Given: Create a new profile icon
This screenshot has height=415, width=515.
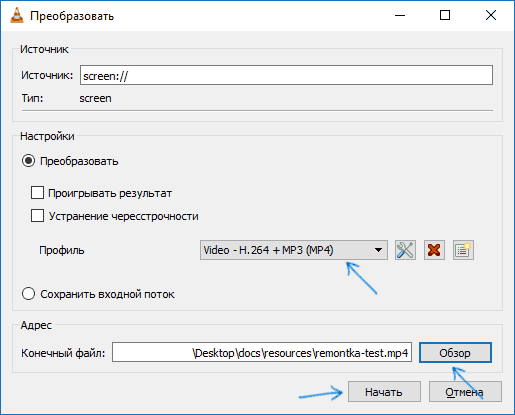Looking at the screenshot, I should (463, 250).
